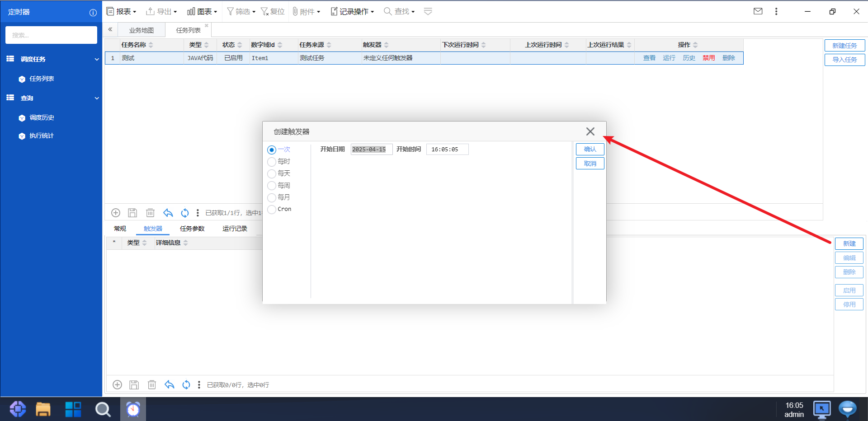This screenshot has height=421, width=868.
Task: Open the 导出 dropdown menu
Action: click(161, 11)
